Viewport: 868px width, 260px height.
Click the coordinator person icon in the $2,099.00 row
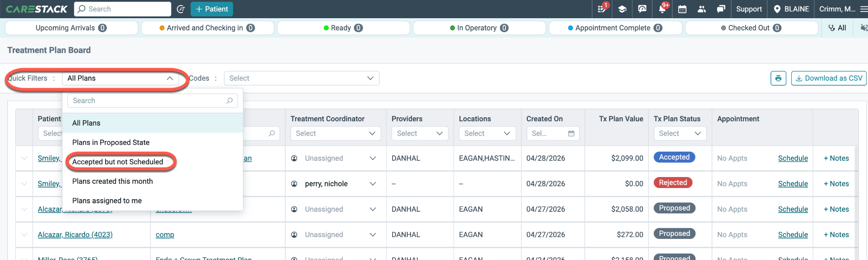pyautogui.click(x=294, y=158)
